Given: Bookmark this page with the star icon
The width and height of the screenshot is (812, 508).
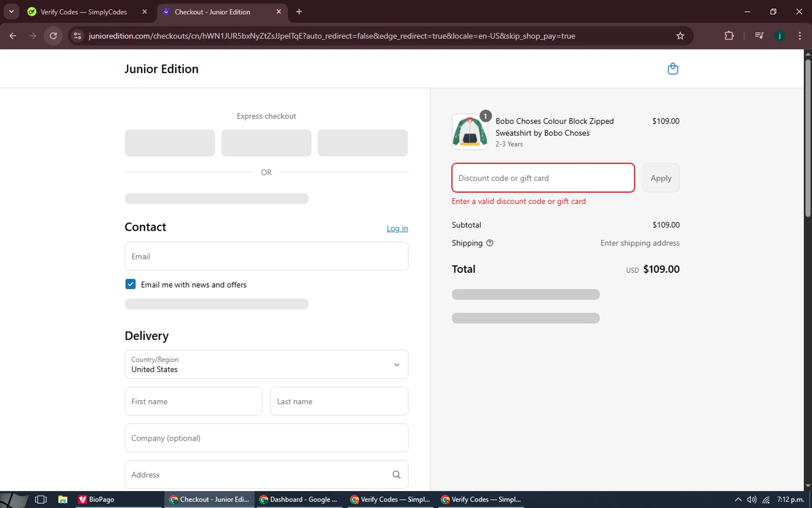Looking at the screenshot, I should [x=680, y=36].
